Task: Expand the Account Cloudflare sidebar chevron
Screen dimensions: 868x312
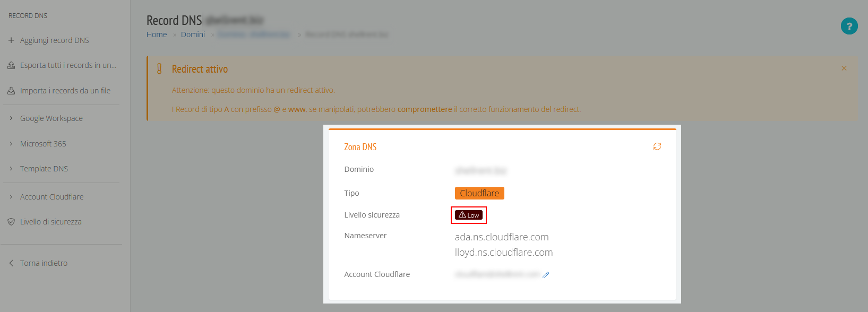Action: coord(11,197)
